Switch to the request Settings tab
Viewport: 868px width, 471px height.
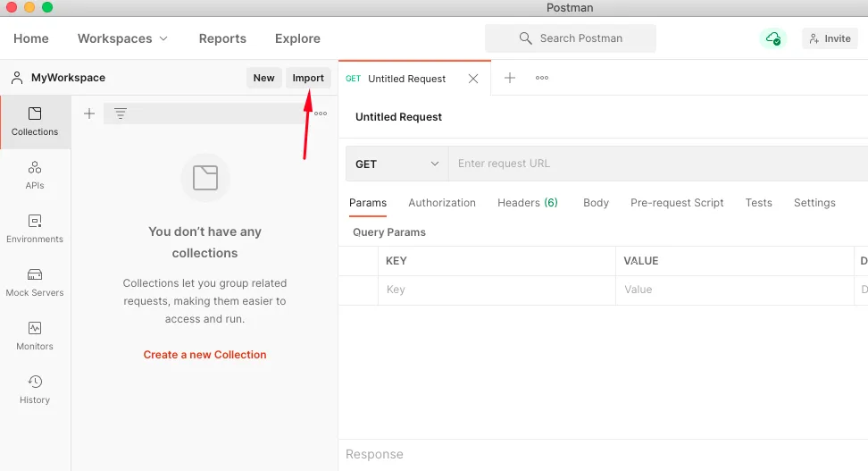(814, 203)
